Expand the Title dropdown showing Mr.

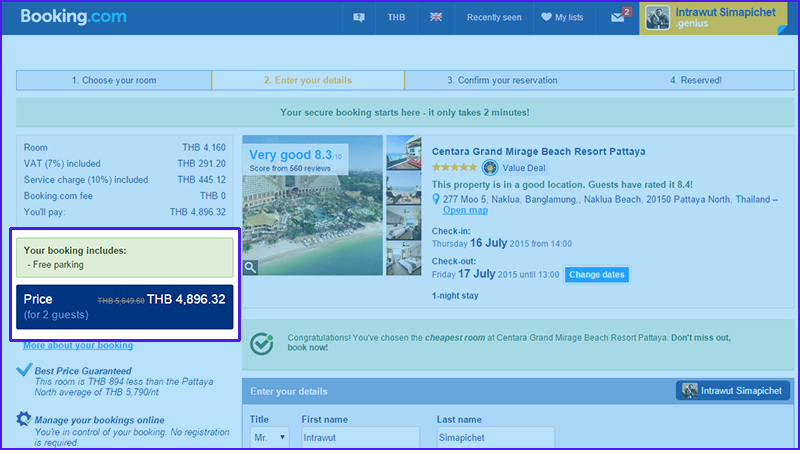268,438
